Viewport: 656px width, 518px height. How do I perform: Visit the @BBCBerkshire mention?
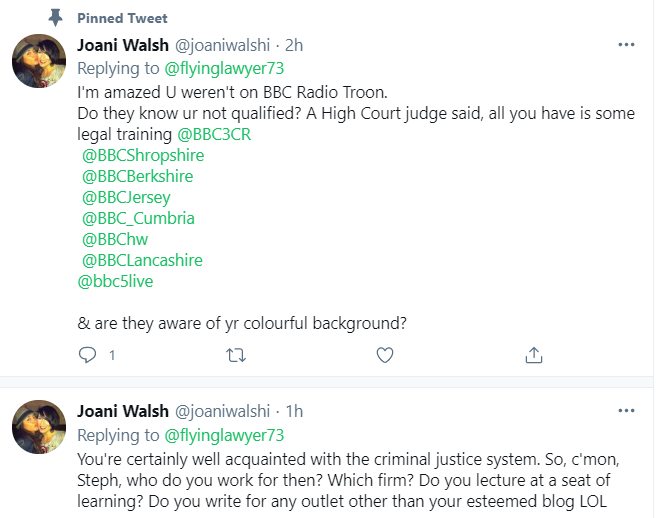point(138,176)
